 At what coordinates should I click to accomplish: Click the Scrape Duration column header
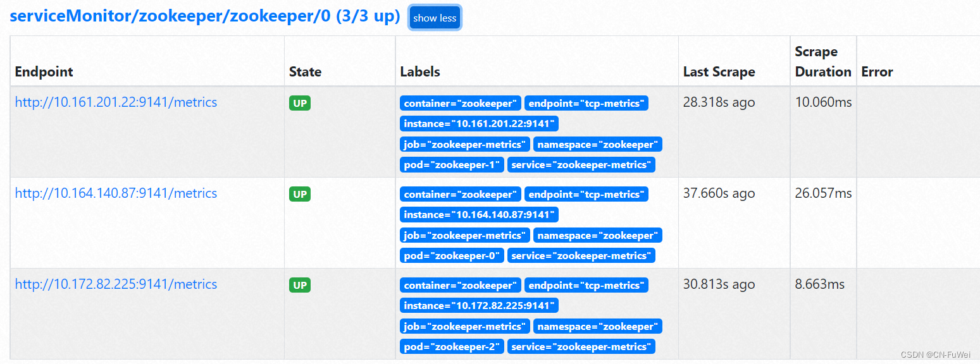point(822,61)
